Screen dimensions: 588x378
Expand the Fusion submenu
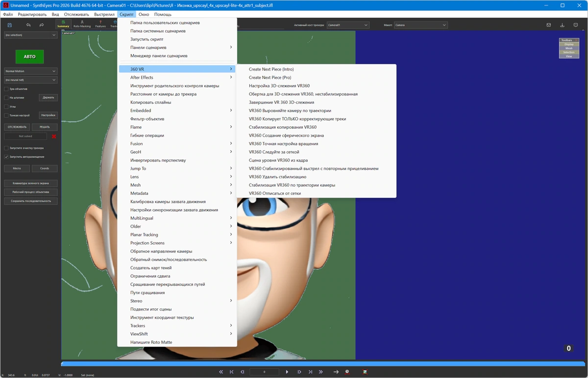click(177, 143)
